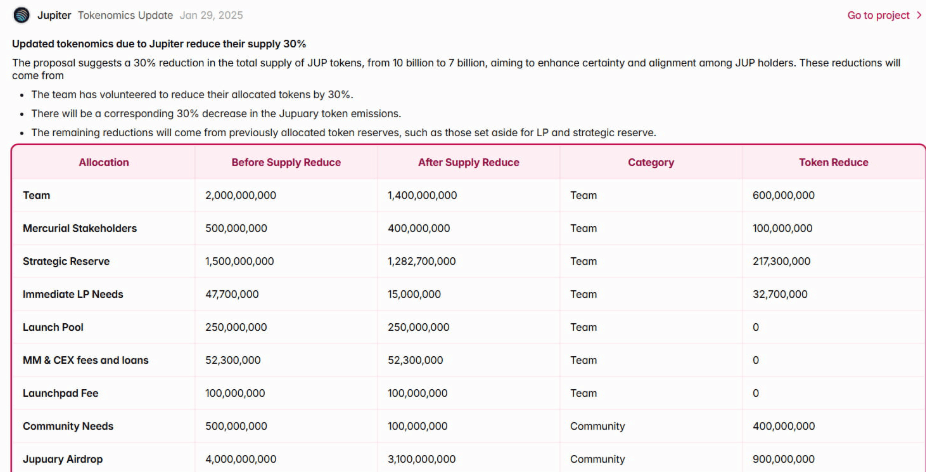Image resolution: width=926 pixels, height=472 pixels.
Task: Click the Strategic Reserve row label
Action: (x=66, y=261)
